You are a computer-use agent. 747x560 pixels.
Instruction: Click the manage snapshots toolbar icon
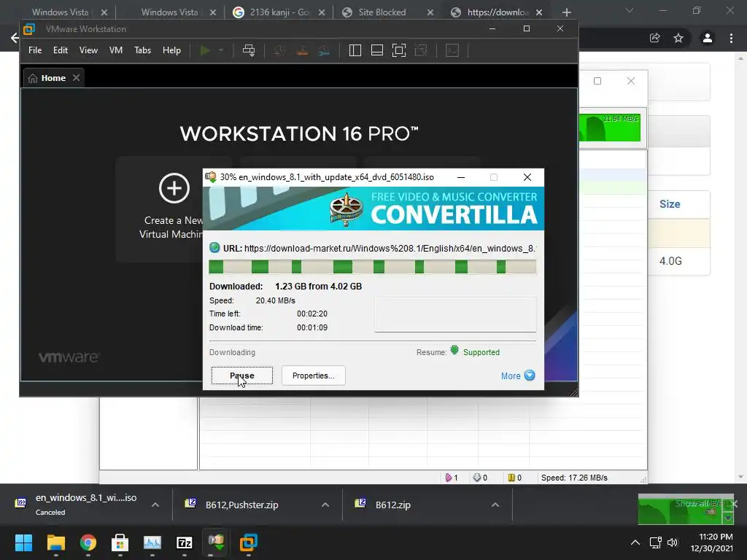(x=324, y=50)
